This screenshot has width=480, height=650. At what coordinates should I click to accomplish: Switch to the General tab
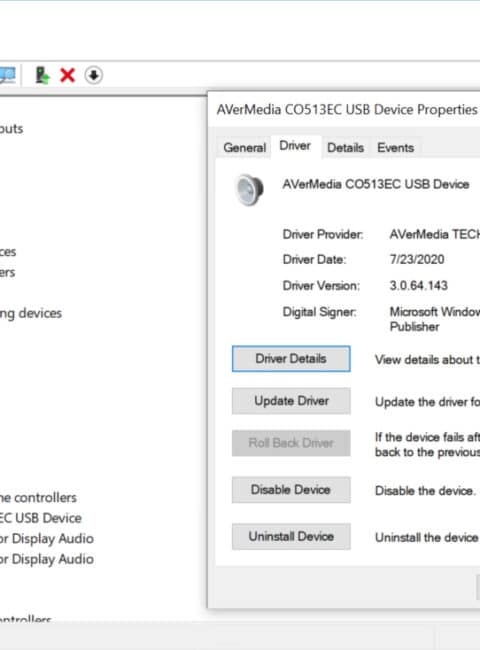(x=244, y=148)
